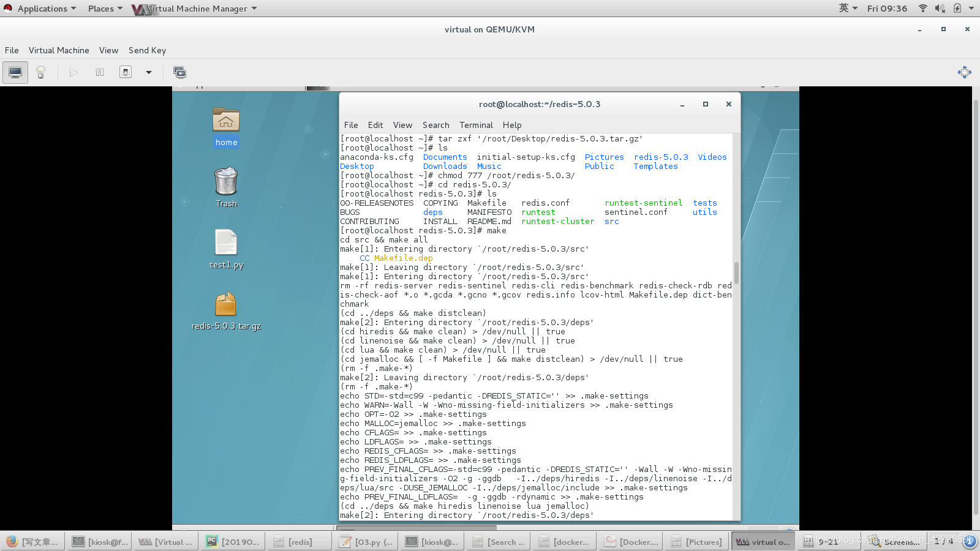Open terminal Edit menu

375,125
